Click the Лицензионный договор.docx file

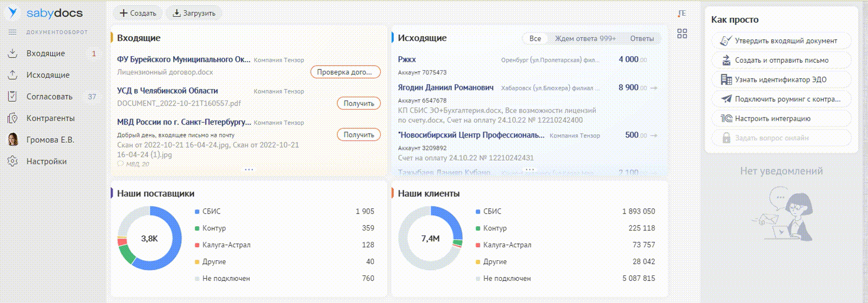[x=165, y=72]
